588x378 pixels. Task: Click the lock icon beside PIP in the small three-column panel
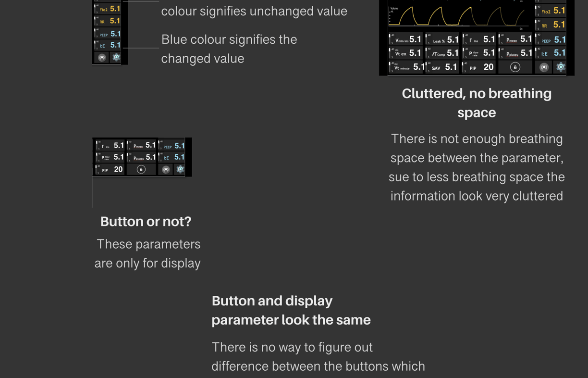pos(141,169)
